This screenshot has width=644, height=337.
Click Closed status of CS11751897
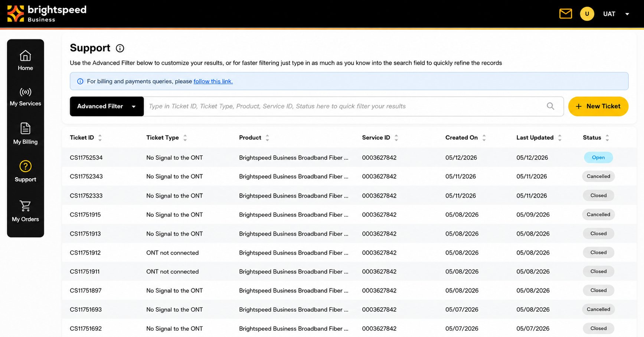click(598, 290)
